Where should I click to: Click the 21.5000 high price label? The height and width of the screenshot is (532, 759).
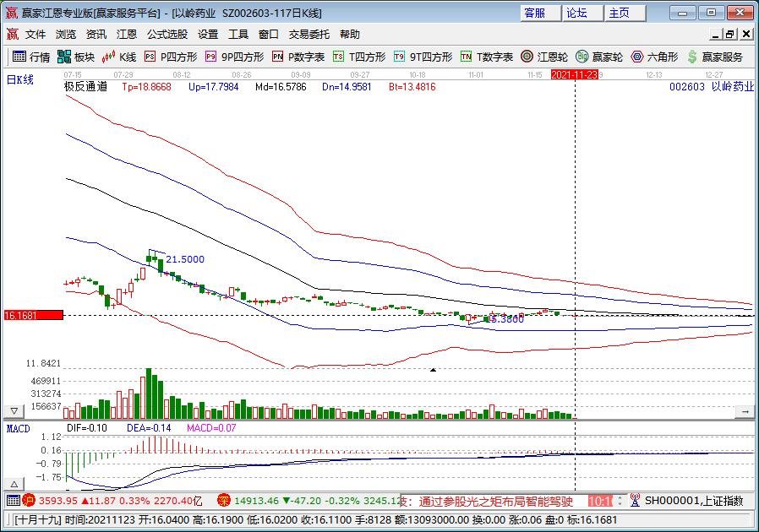click(x=185, y=259)
